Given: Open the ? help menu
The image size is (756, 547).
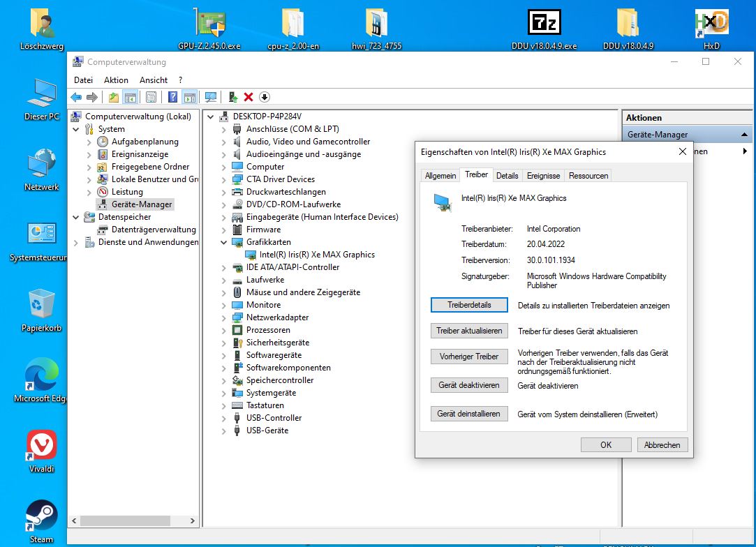Looking at the screenshot, I should click(x=180, y=80).
